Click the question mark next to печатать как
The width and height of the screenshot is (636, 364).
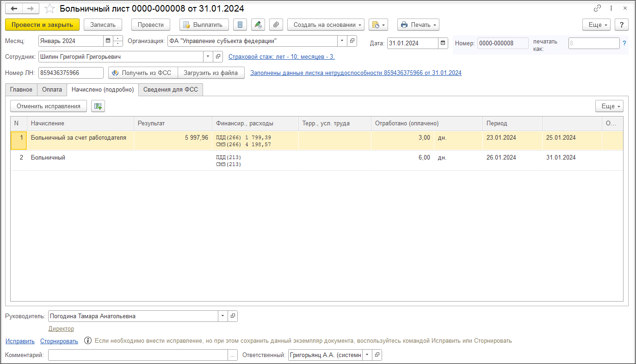624,43
